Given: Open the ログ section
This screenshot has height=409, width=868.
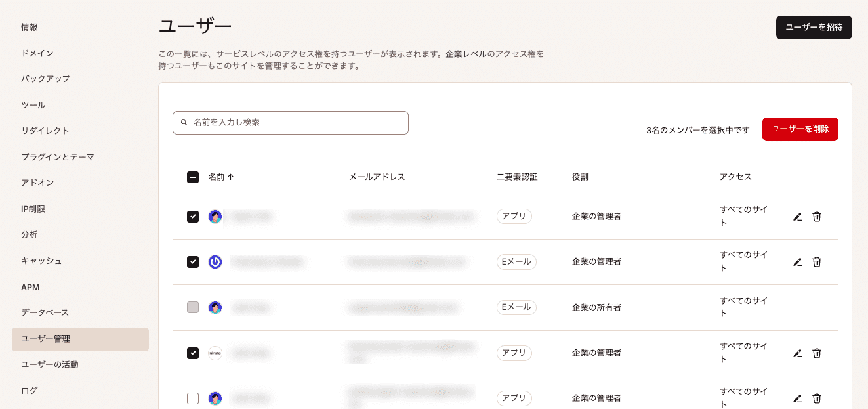Looking at the screenshot, I should 28,390.
